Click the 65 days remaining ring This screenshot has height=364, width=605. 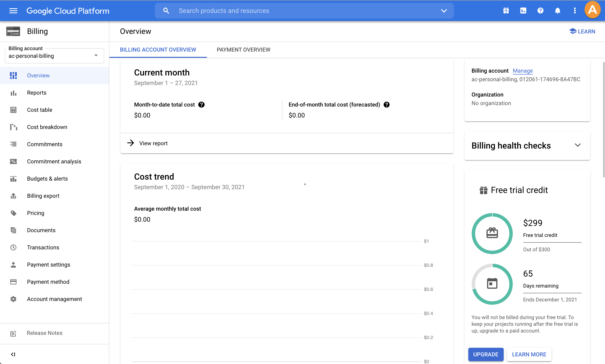pos(492,284)
